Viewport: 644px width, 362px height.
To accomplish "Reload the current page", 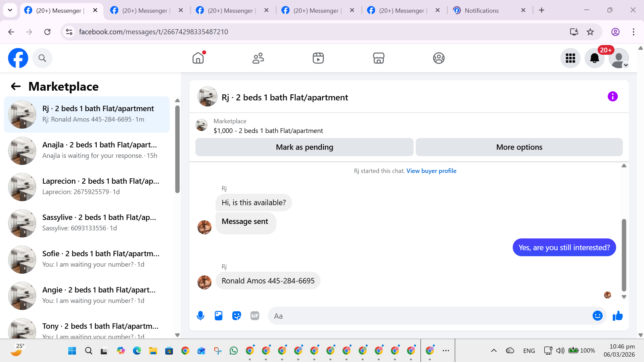I will point(47,32).
